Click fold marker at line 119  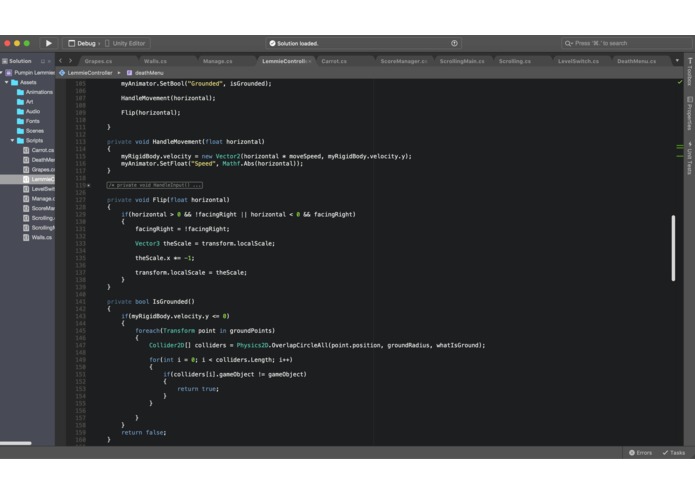89,186
